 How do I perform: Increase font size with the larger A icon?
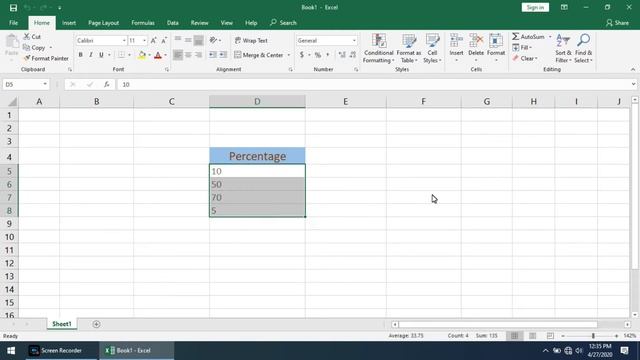pos(153,40)
